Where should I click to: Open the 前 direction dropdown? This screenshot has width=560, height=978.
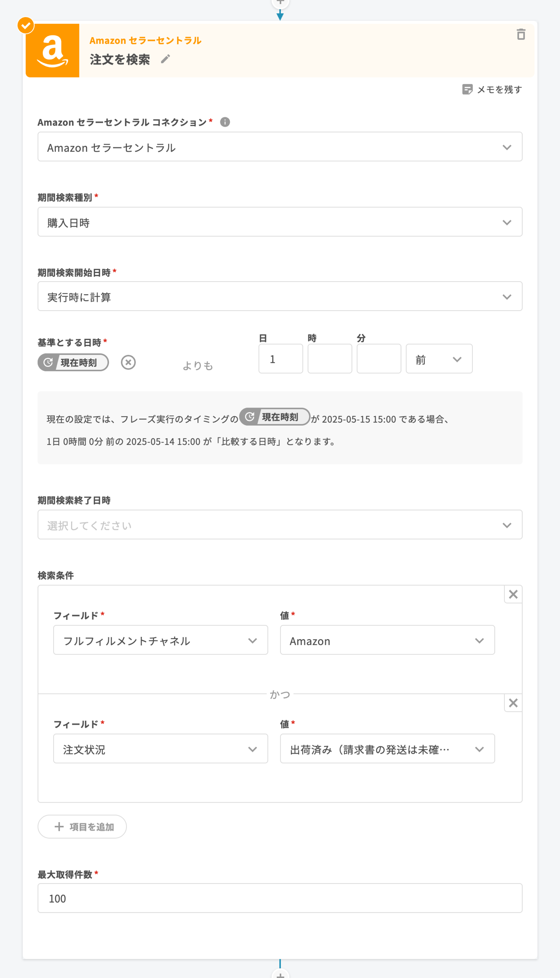439,359
